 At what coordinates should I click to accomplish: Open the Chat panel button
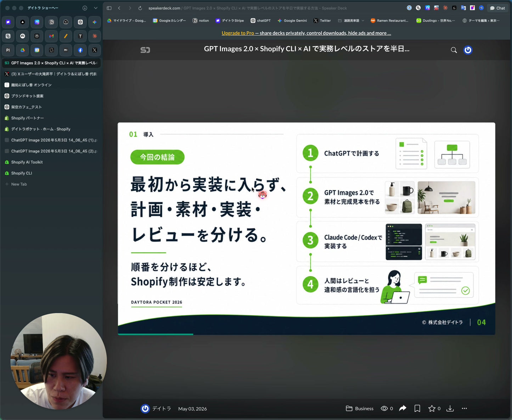(x=497, y=8)
